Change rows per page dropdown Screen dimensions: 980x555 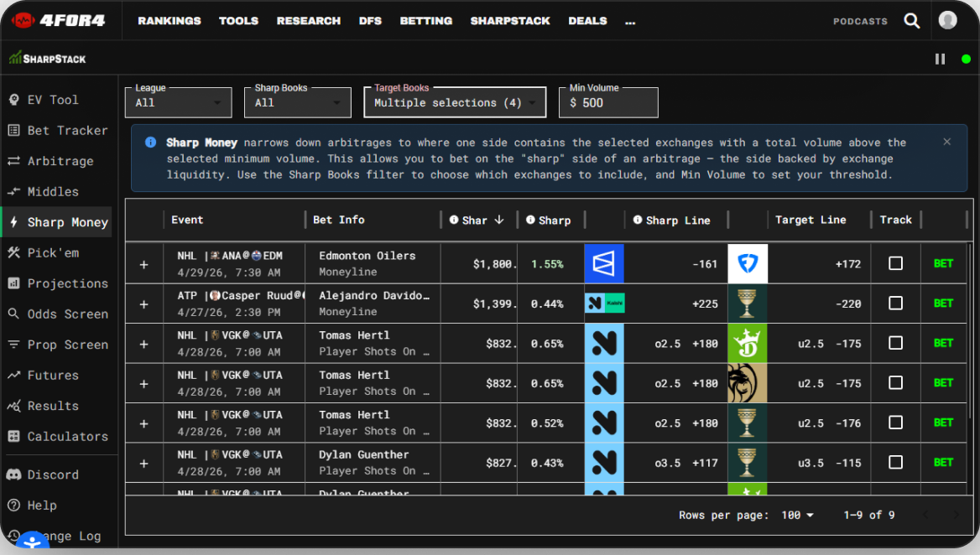tap(797, 515)
